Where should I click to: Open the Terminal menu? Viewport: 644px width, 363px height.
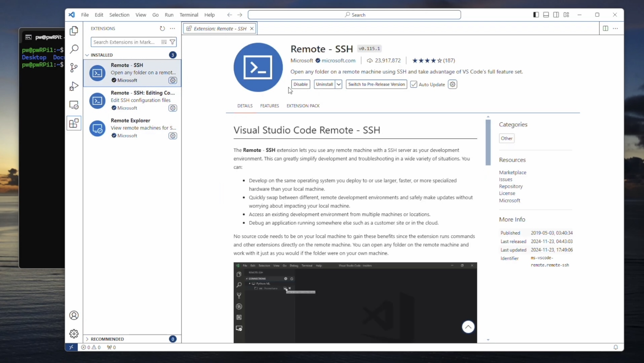pos(189,15)
